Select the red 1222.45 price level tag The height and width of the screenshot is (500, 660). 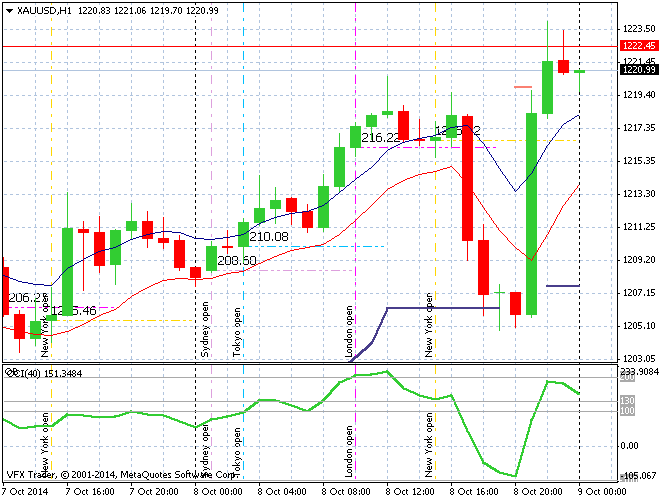[639, 45]
